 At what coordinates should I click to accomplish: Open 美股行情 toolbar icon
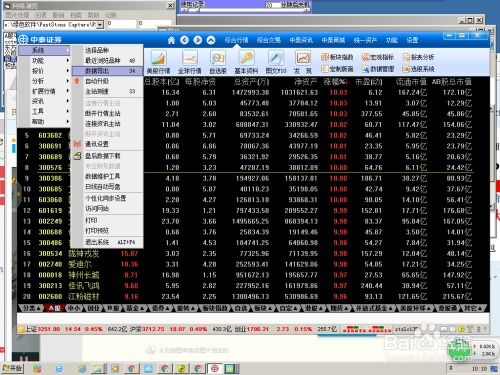point(159,62)
